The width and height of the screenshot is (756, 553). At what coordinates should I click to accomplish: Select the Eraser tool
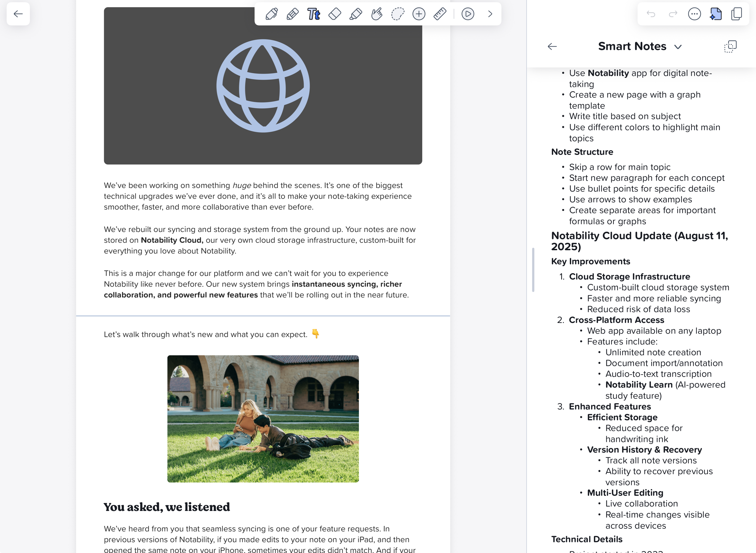point(335,14)
